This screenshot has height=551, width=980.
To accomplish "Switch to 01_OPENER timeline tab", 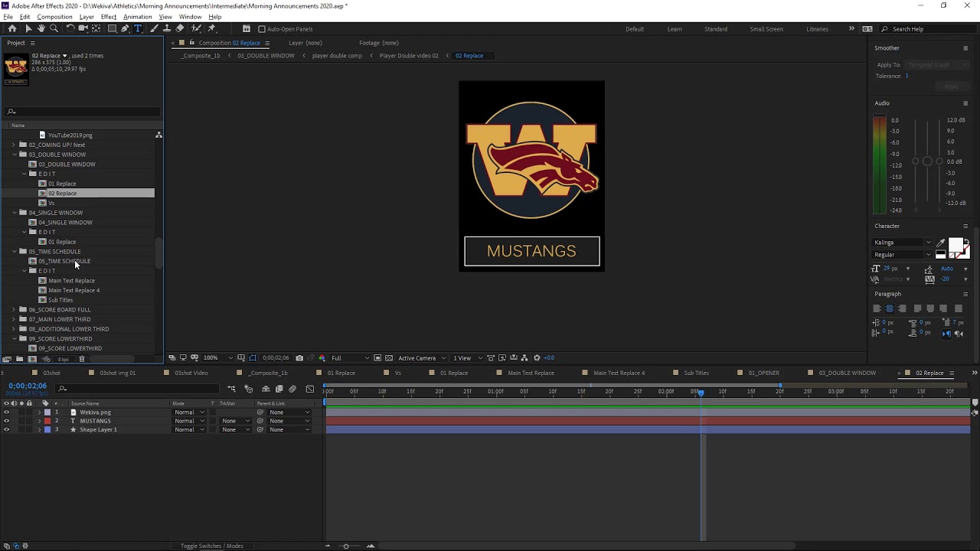I will point(763,373).
